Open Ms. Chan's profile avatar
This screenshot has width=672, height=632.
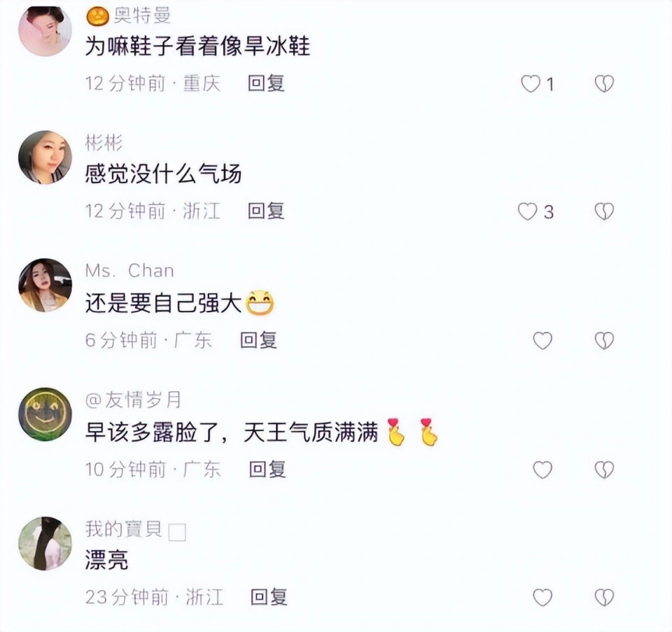tap(45, 285)
